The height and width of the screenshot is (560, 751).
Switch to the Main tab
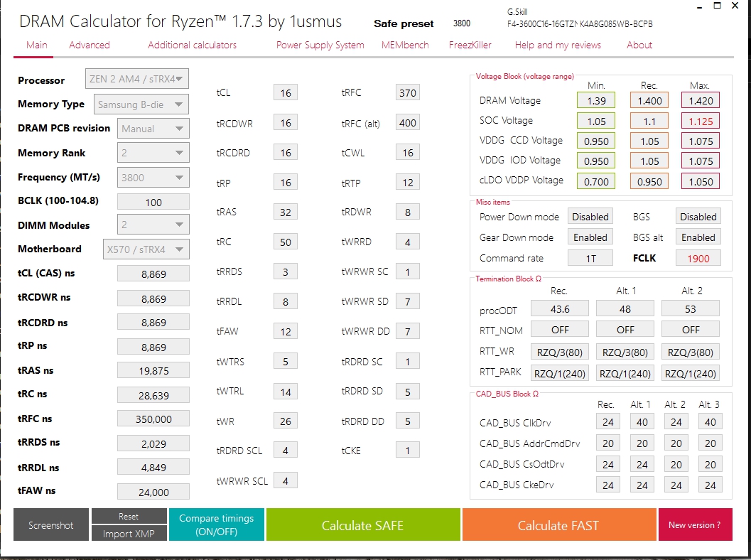(x=36, y=45)
